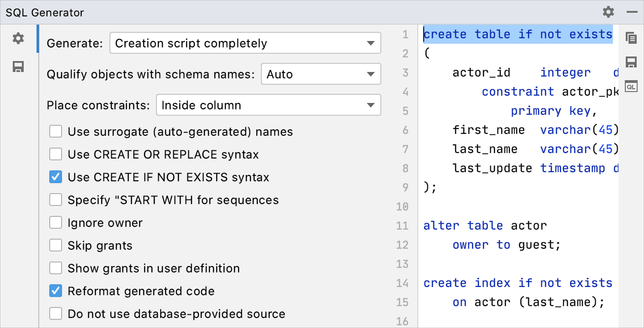The width and height of the screenshot is (644, 328).
Task: Disable 'Reformat generated code'
Action: (x=55, y=290)
